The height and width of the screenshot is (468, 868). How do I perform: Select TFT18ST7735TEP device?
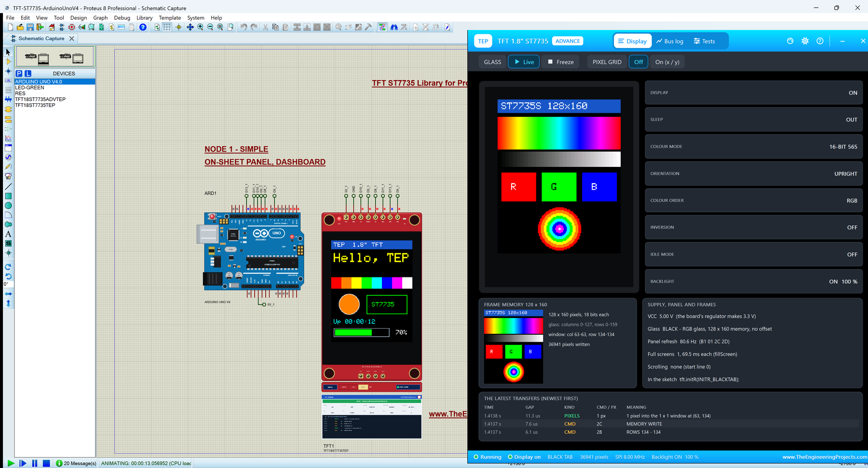[54, 105]
